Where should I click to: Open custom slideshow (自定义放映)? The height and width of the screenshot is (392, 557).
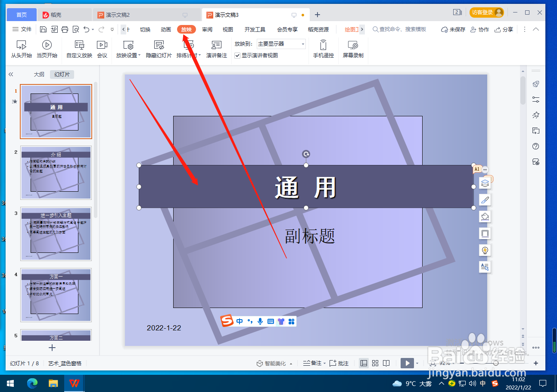coord(79,49)
